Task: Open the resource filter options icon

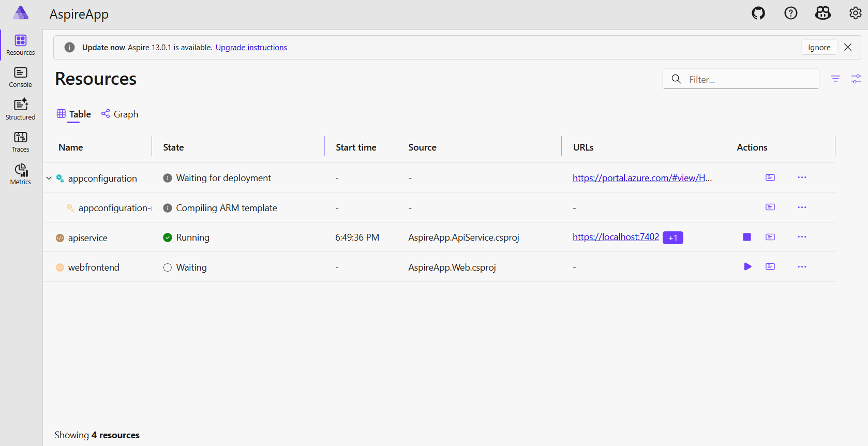Action: 835,79
